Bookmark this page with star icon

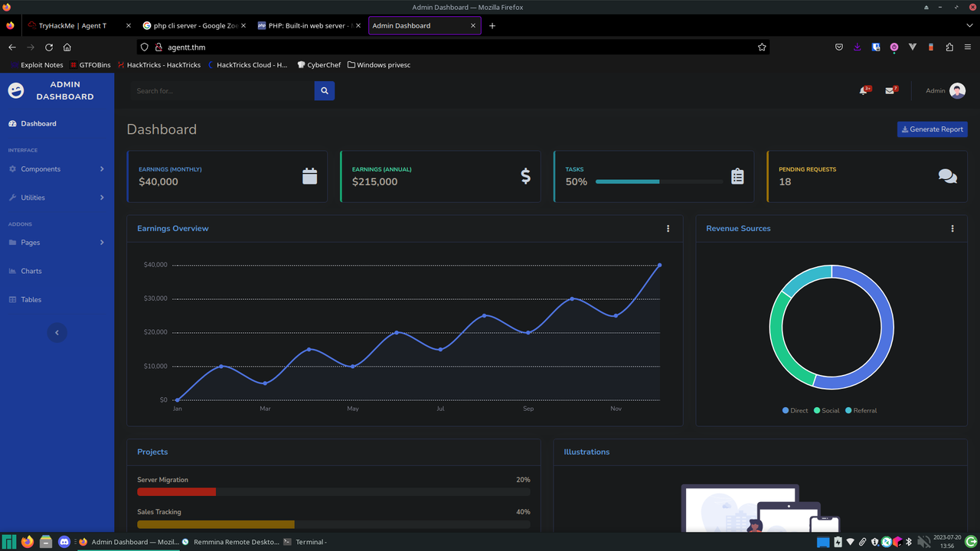pyautogui.click(x=762, y=47)
